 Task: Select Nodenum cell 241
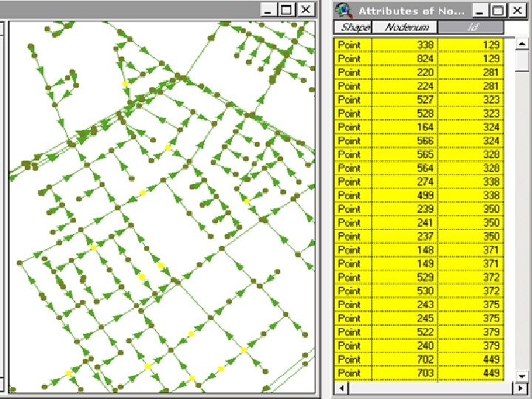point(405,222)
